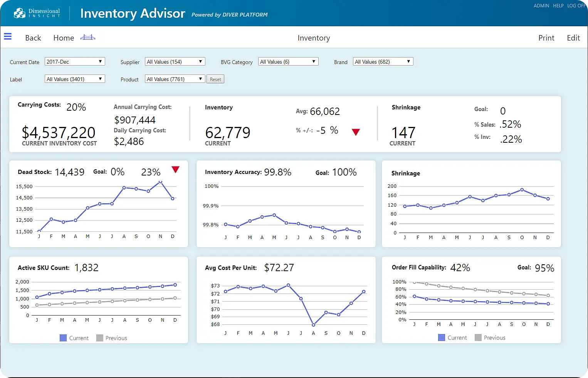The image size is (588, 378).
Task: Open the BVG Category dropdown
Action: point(288,62)
